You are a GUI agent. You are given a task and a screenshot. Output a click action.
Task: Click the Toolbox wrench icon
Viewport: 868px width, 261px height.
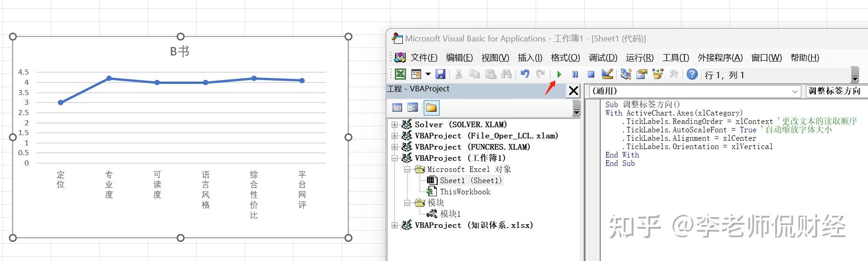[x=674, y=74]
